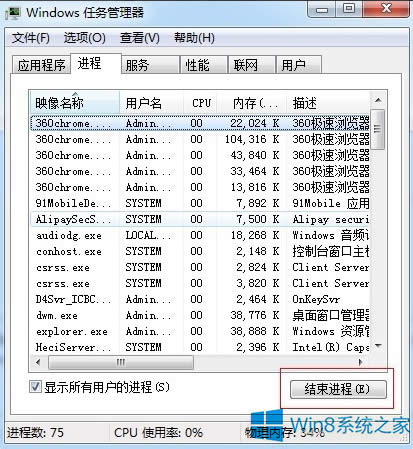Click the horizontal scrollbar right arrow
Image resolution: width=413 pixels, height=449 pixels.
pyautogui.click(x=361, y=362)
